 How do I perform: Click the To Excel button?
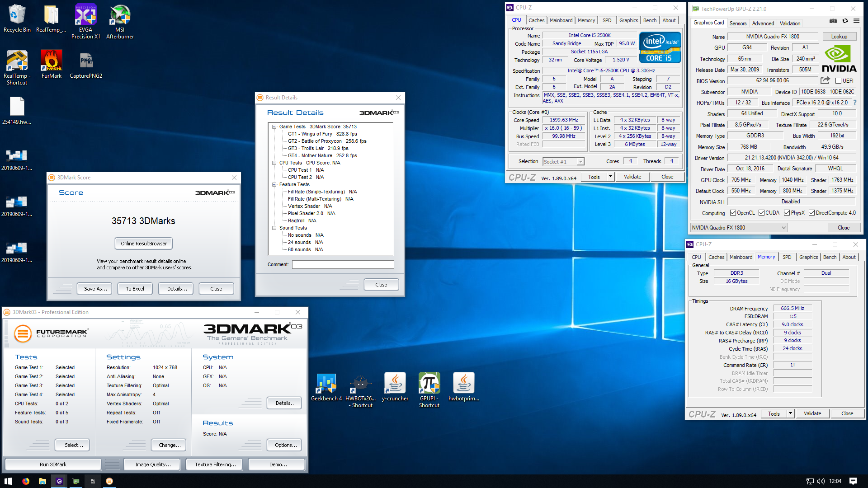pos(135,289)
